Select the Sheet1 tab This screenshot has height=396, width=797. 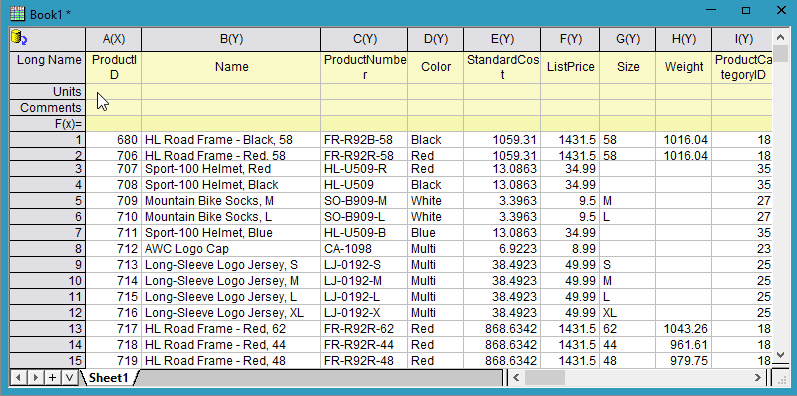pos(108,377)
